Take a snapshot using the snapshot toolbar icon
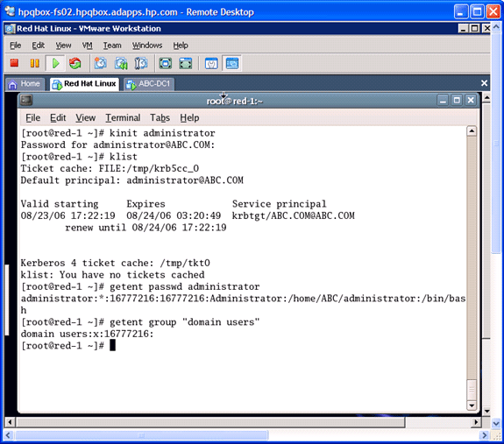The image size is (504, 444). (x=100, y=63)
